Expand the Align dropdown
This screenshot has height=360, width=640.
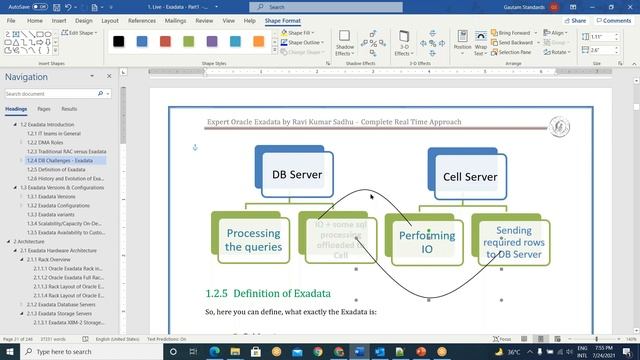(556, 33)
